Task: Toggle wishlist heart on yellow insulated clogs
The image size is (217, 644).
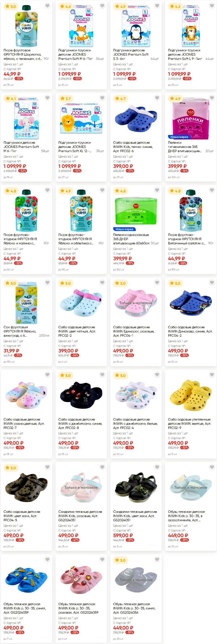Action: point(212,375)
